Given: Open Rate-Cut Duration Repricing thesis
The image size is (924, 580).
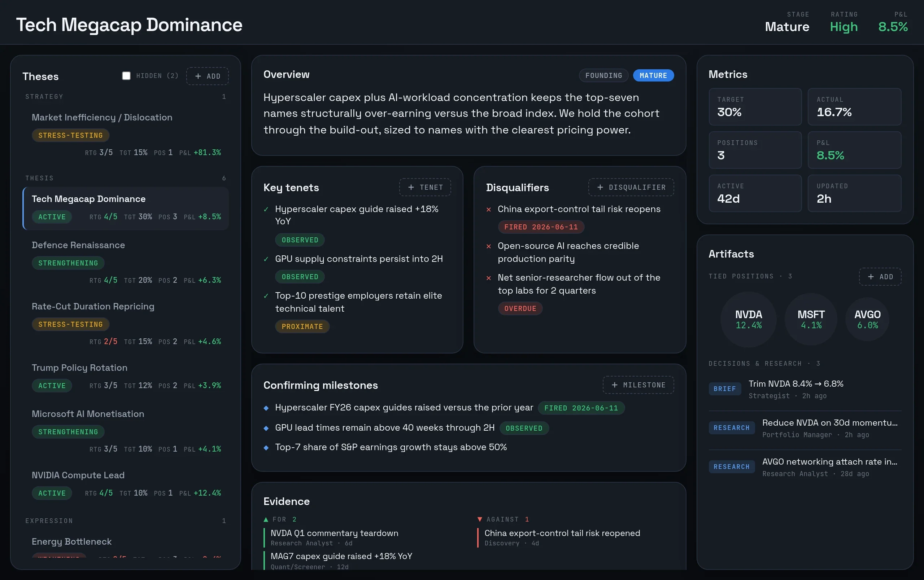Looking at the screenshot, I should (x=126, y=324).
